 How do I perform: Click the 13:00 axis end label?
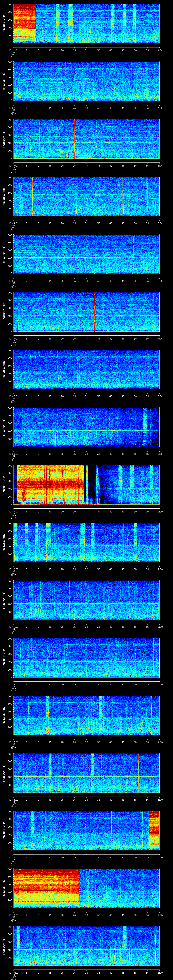coord(159,684)
